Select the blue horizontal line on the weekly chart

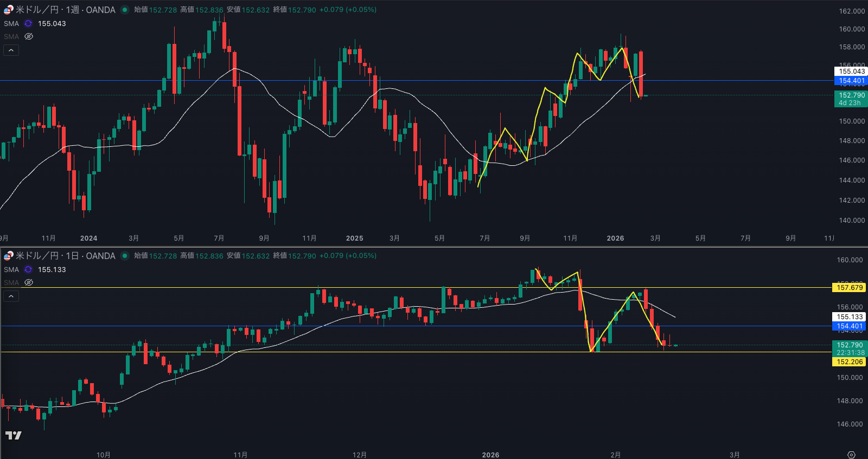tap(434, 81)
